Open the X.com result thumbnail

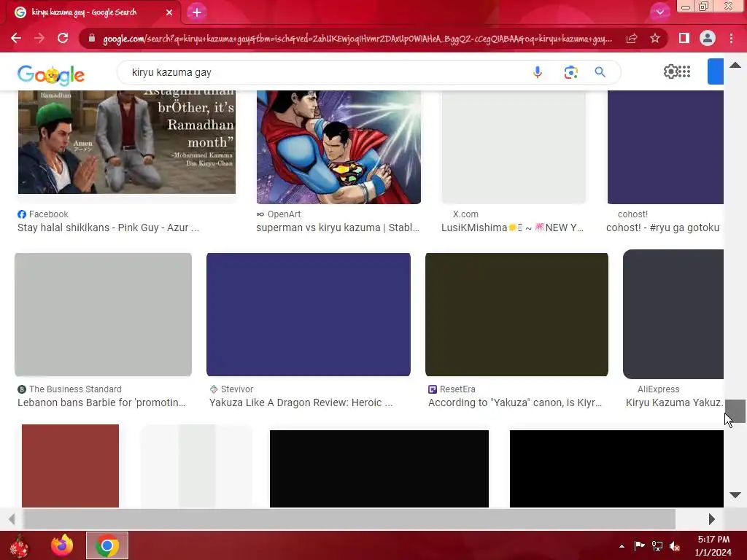514,147
